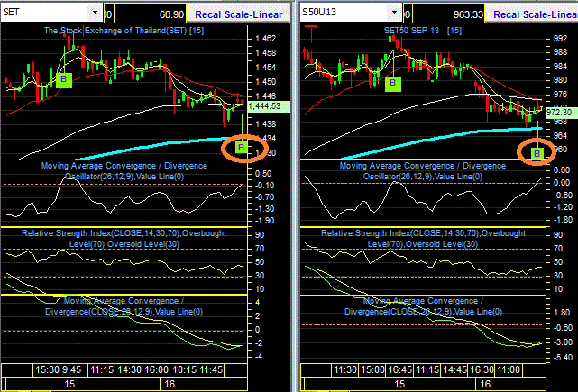Select the 10:15 time label in SET chart
The height and width of the screenshot is (392, 578).
(184, 369)
